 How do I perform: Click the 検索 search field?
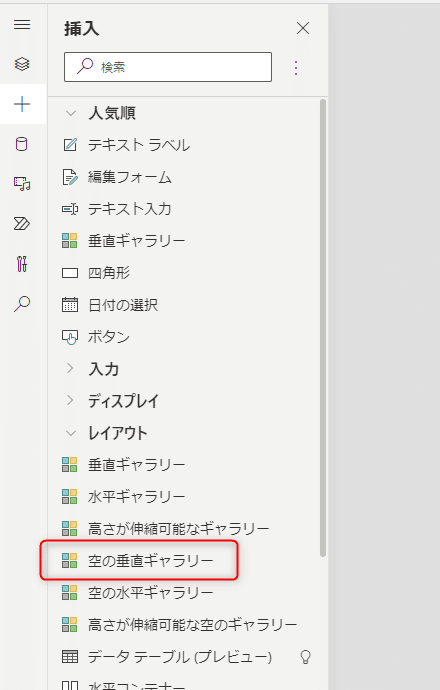coord(168,67)
